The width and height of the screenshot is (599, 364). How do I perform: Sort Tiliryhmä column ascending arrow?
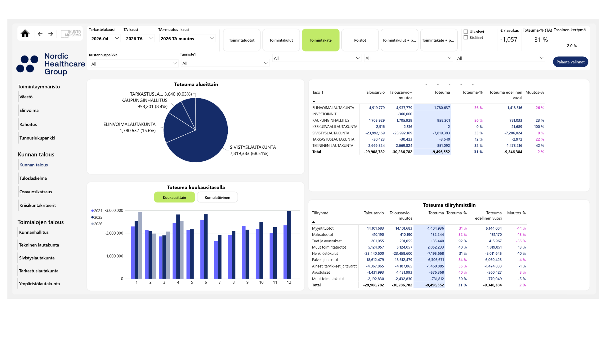point(314,222)
